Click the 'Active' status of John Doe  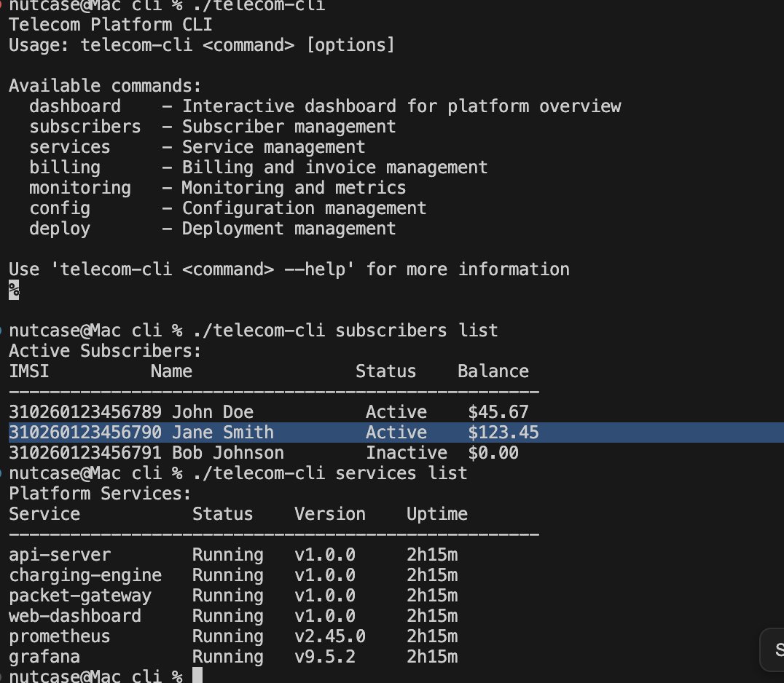coord(396,412)
